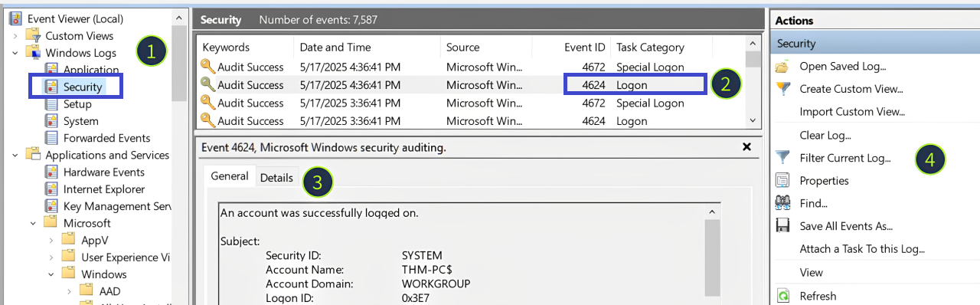This screenshot has width=980, height=305.
Task: Click event description scrollbar up arrow
Action: pyautogui.click(x=712, y=212)
